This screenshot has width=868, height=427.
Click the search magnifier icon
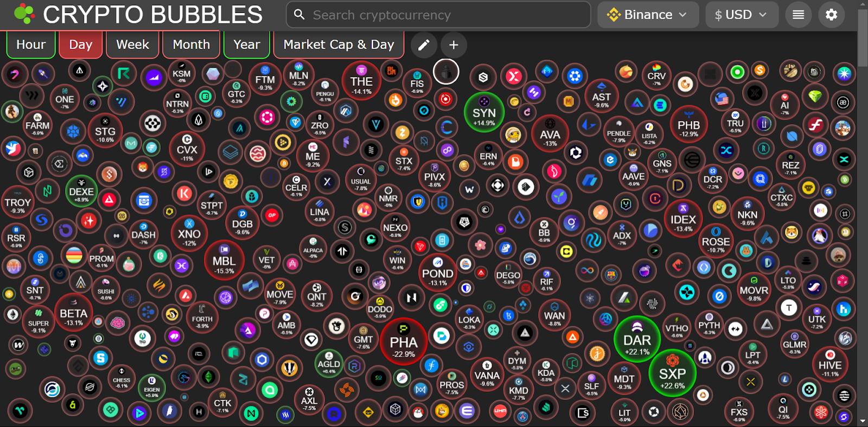(x=299, y=15)
